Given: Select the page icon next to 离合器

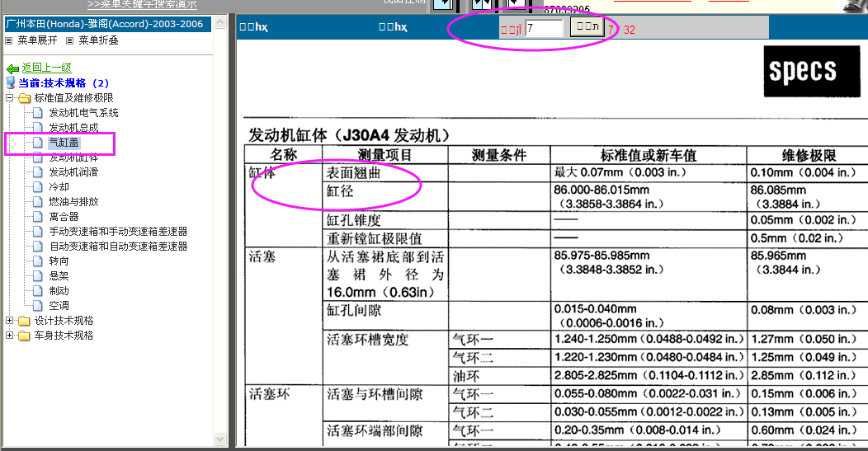Looking at the screenshot, I should click(x=38, y=217).
